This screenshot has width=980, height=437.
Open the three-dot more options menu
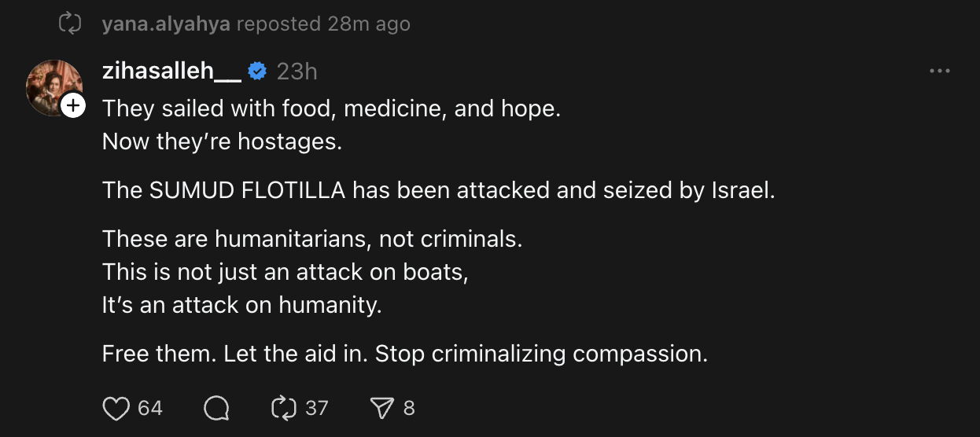[940, 72]
